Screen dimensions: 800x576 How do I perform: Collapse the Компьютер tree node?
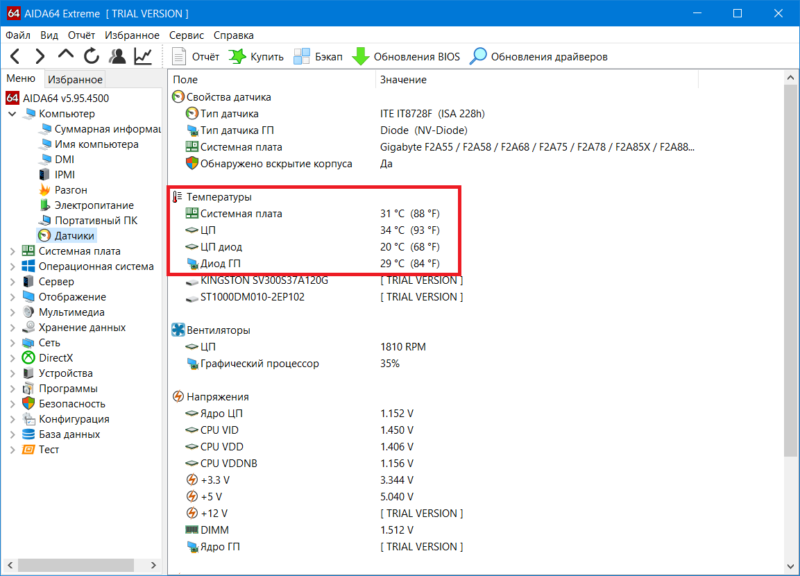click(12, 114)
